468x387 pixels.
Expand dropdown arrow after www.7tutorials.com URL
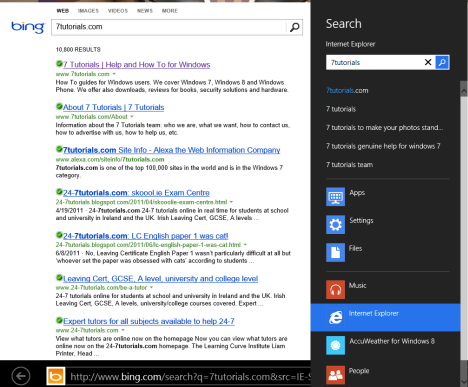click(x=114, y=74)
